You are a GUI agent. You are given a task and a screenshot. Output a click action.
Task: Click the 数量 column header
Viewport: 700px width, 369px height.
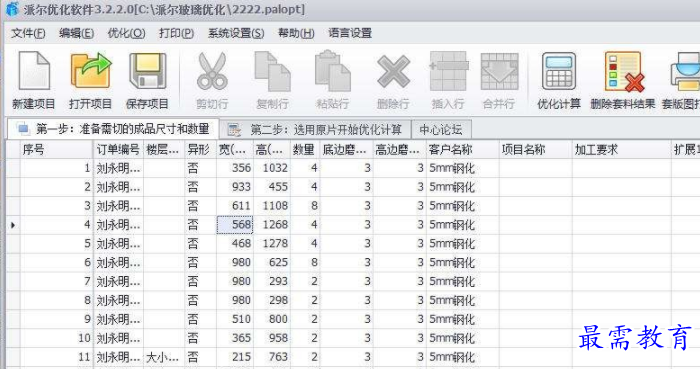(305, 150)
